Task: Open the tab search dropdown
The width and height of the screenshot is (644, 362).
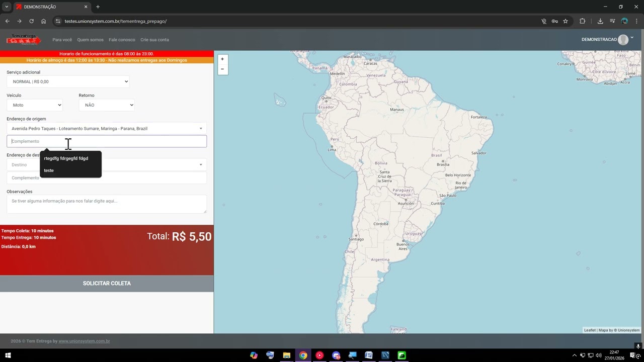Action: (7, 7)
